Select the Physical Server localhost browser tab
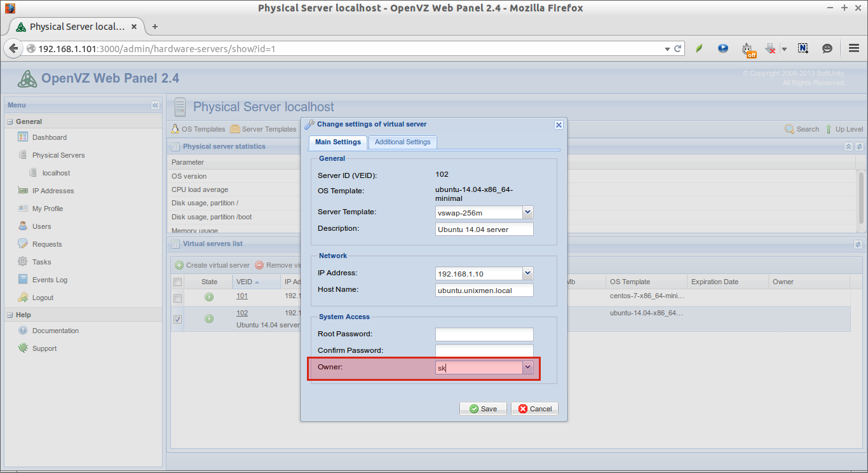 click(76, 27)
